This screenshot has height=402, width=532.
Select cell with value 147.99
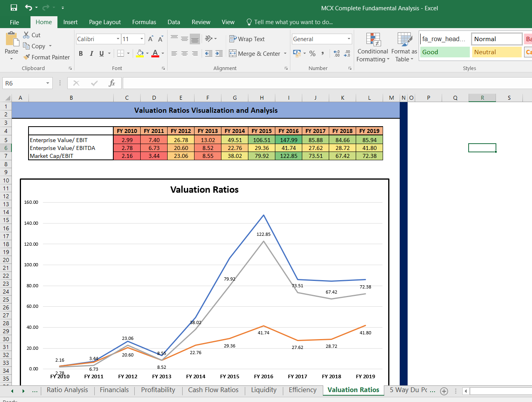[x=288, y=140]
